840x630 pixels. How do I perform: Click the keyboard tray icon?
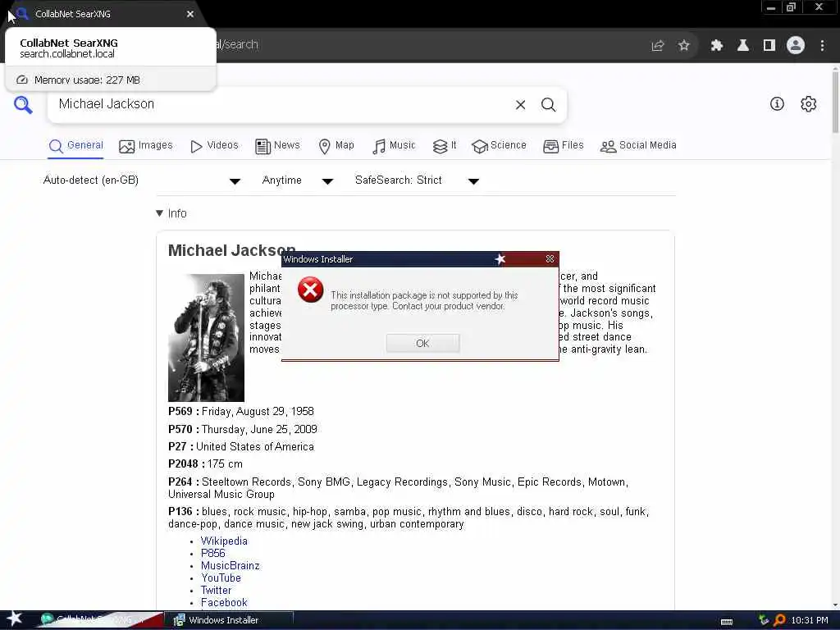click(727, 622)
